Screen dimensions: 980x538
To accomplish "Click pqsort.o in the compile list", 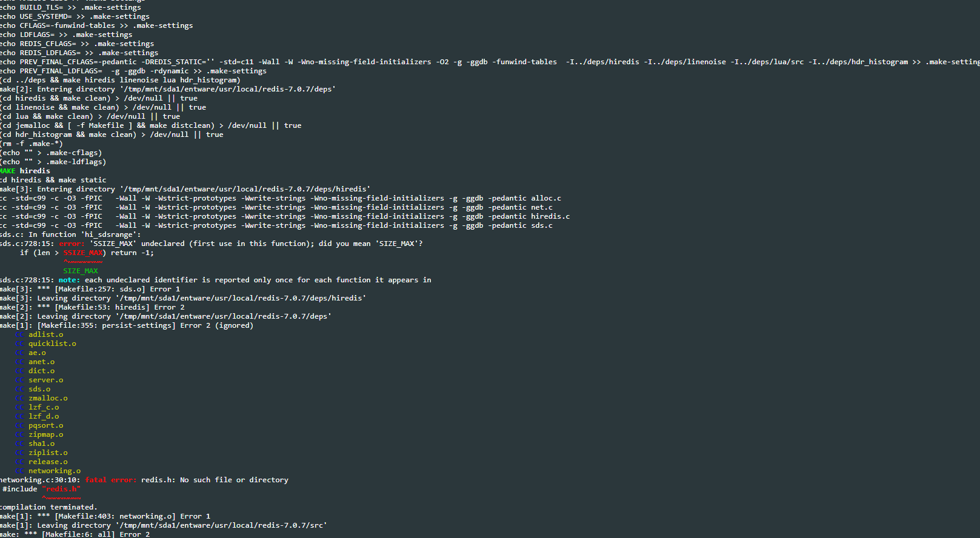I will [x=45, y=425].
